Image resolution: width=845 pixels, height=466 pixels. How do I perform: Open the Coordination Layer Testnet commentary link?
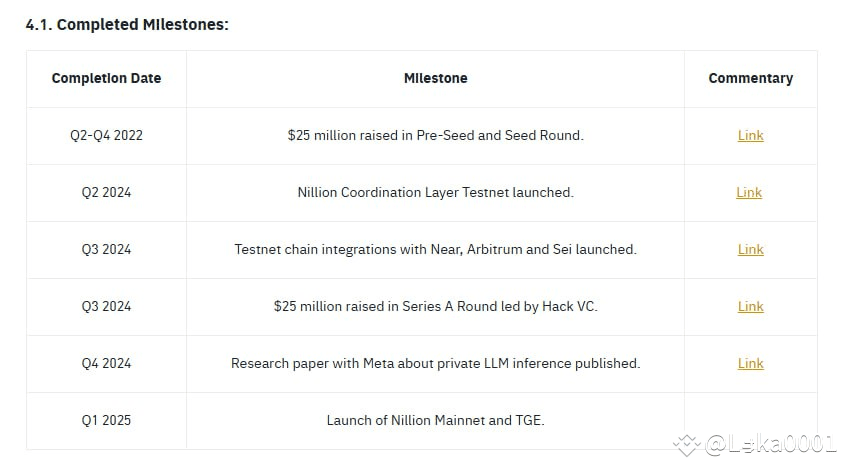pyautogui.click(x=749, y=192)
